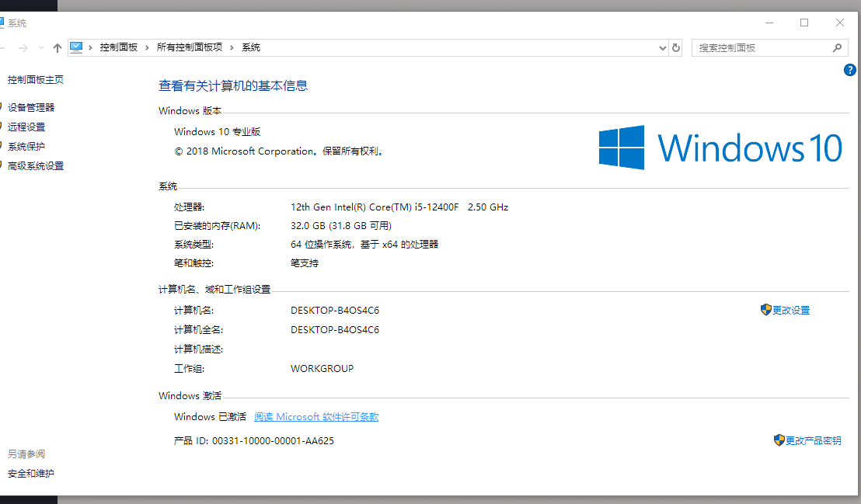Image resolution: width=861 pixels, height=504 pixels.
Task: Click the blue help question mark icon
Action: click(849, 70)
